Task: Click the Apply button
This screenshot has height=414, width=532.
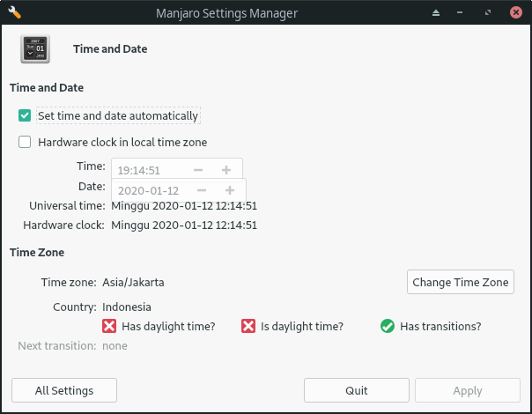Action: point(467,390)
